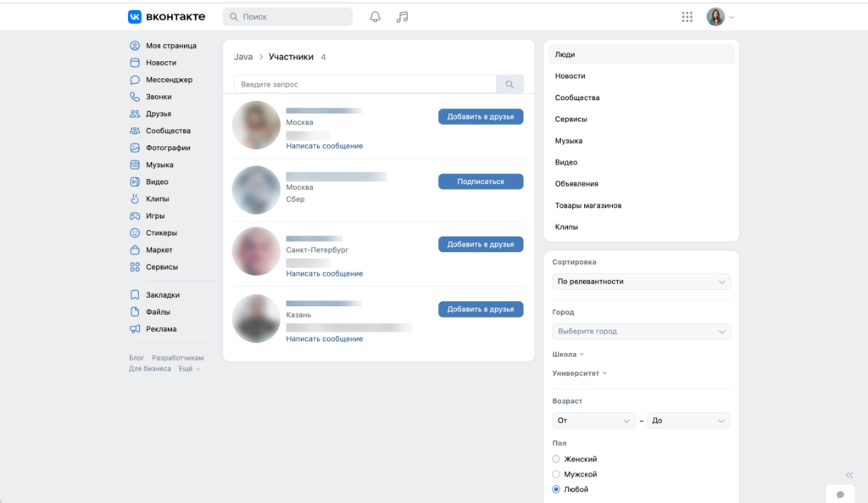
Task: Click the Введите запрос search field
Action: pyautogui.click(x=364, y=85)
